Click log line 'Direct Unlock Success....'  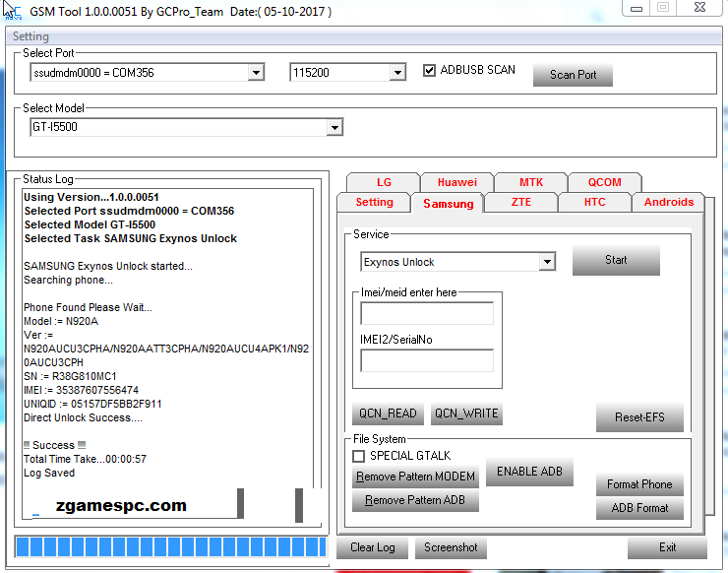tap(83, 417)
